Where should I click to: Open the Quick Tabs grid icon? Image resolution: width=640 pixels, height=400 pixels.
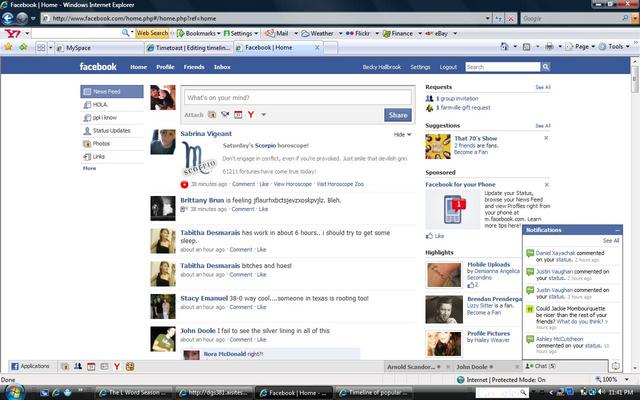pos(41,48)
